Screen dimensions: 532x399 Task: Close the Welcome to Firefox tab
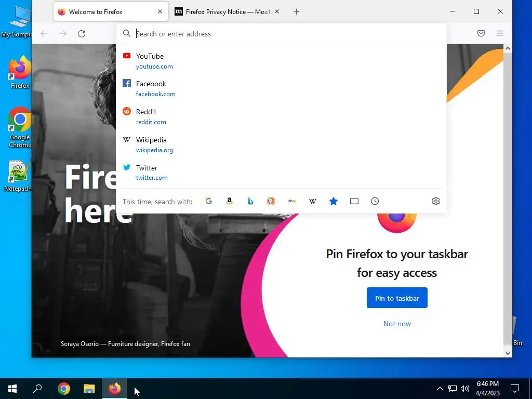point(160,11)
